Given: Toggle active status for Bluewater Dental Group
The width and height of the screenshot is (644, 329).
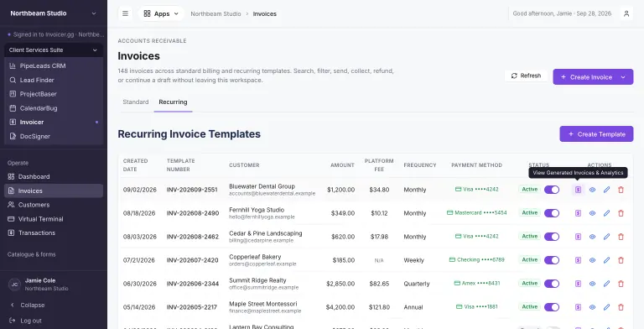Looking at the screenshot, I should tap(552, 190).
